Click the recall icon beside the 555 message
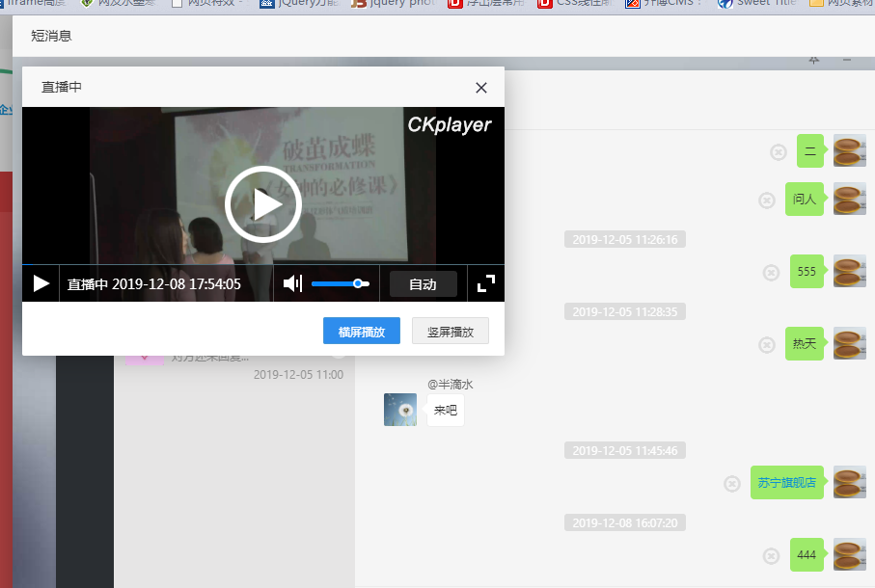The image size is (875, 588). coord(771,272)
